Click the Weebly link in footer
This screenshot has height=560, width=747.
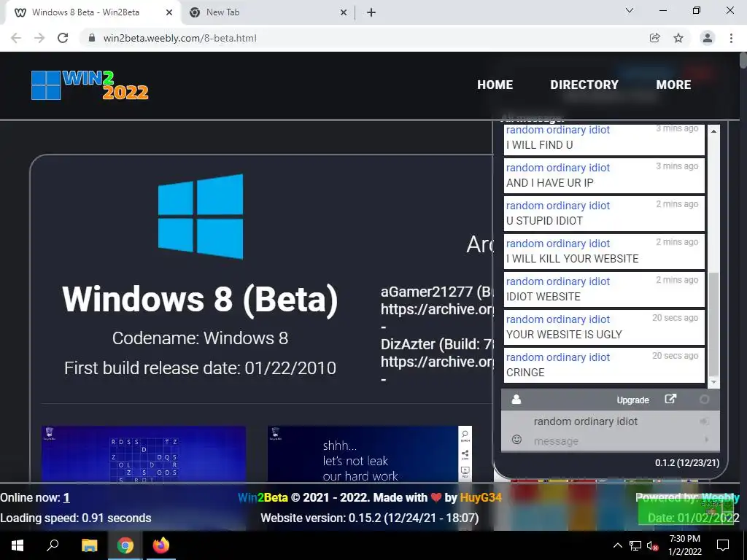click(720, 498)
